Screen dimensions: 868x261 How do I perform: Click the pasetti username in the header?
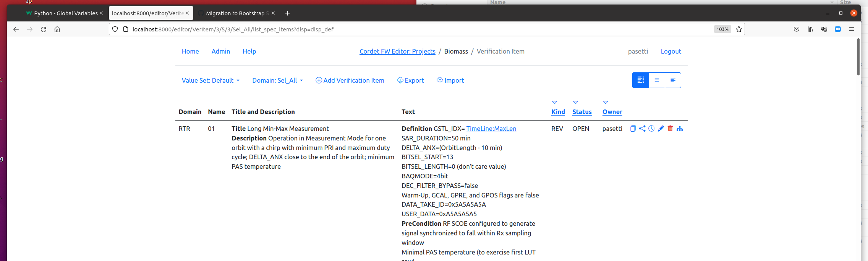[x=638, y=51]
